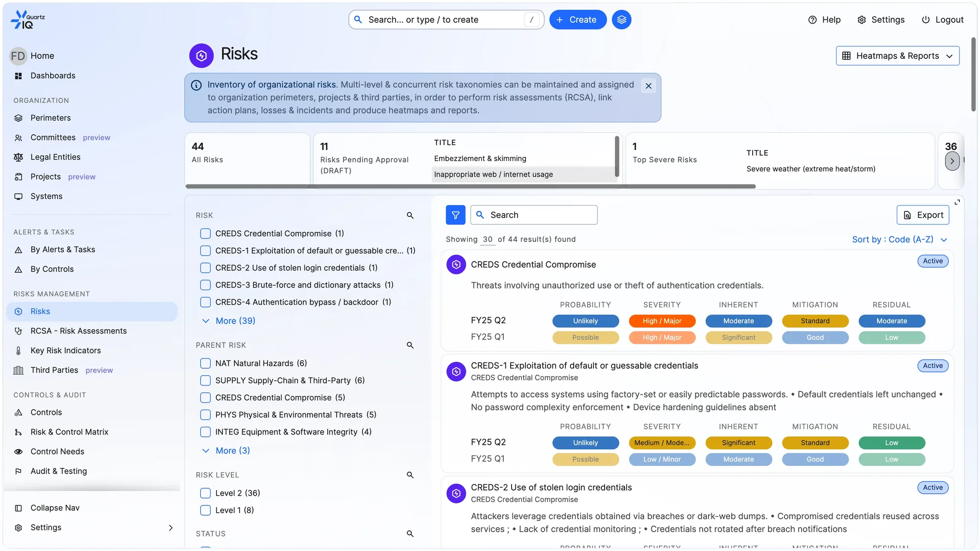Expand More (39) risk filters
980x551 pixels.
pos(228,321)
